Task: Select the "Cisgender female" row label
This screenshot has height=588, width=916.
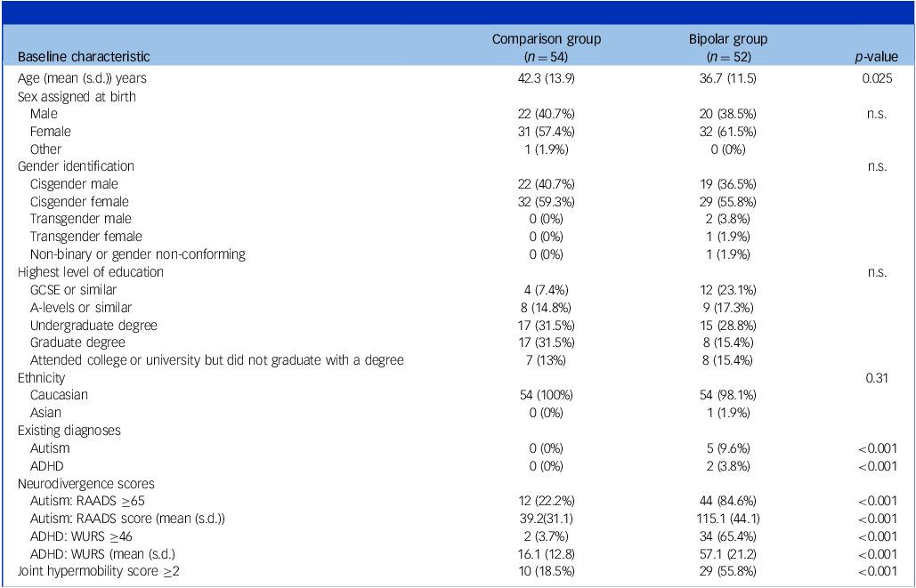Action: point(82,201)
